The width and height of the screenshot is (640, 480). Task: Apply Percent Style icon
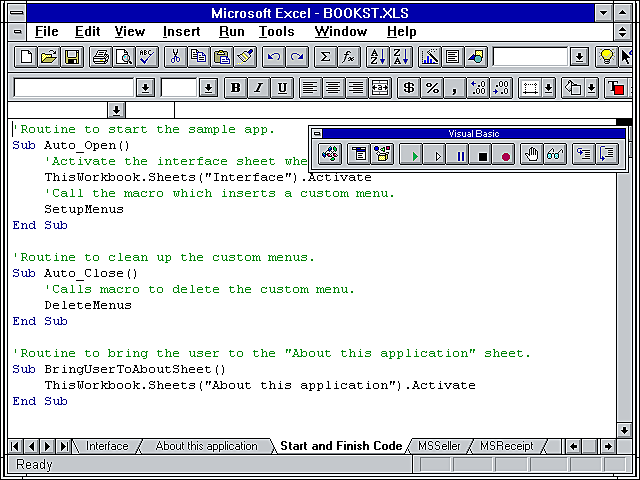coord(432,87)
